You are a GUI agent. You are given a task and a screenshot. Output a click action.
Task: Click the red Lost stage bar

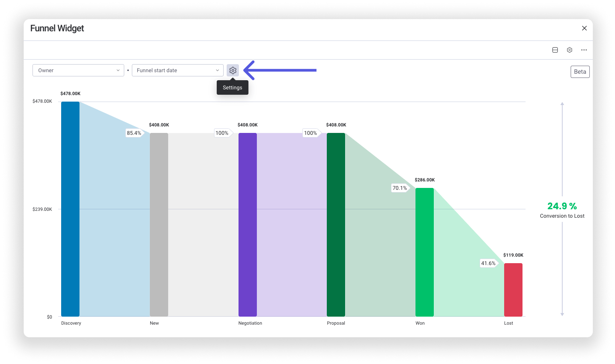pyautogui.click(x=513, y=290)
